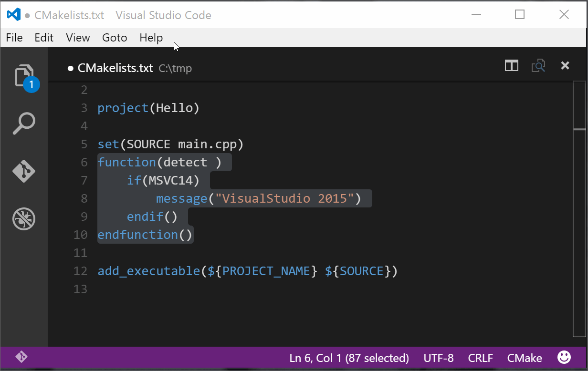Click the "VisualStudio 2015" string
Screen dimensions: 588x371
tap(285, 198)
